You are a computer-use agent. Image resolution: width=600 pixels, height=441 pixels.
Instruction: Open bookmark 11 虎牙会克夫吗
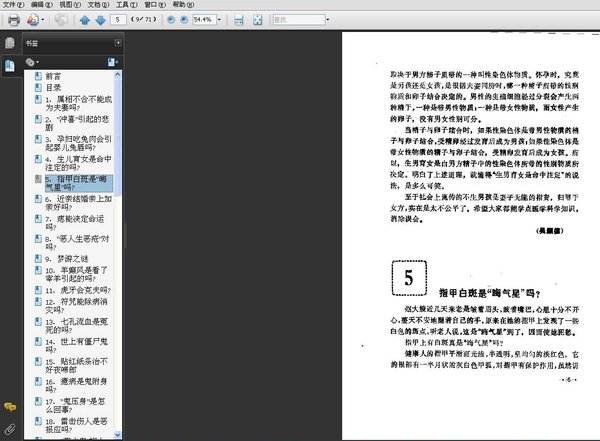(78, 290)
